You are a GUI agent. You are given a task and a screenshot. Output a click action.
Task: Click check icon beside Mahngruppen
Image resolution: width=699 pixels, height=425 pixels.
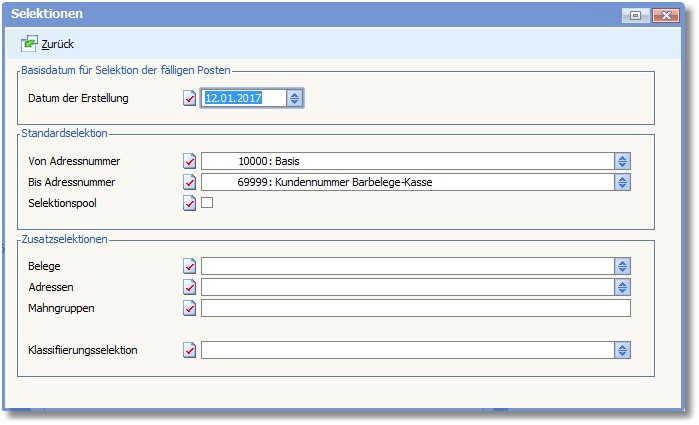point(190,308)
